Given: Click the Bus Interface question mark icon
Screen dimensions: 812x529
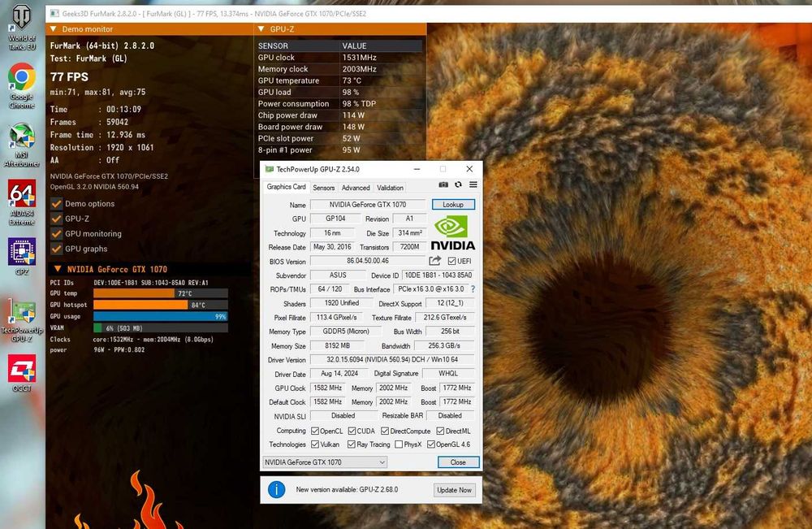Looking at the screenshot, I should click(473, 289).
